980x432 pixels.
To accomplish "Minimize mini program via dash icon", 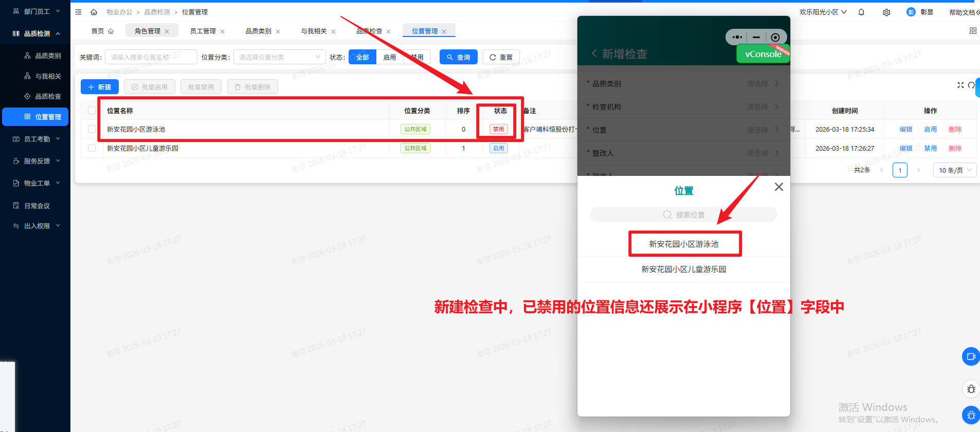I will (756, 37).
